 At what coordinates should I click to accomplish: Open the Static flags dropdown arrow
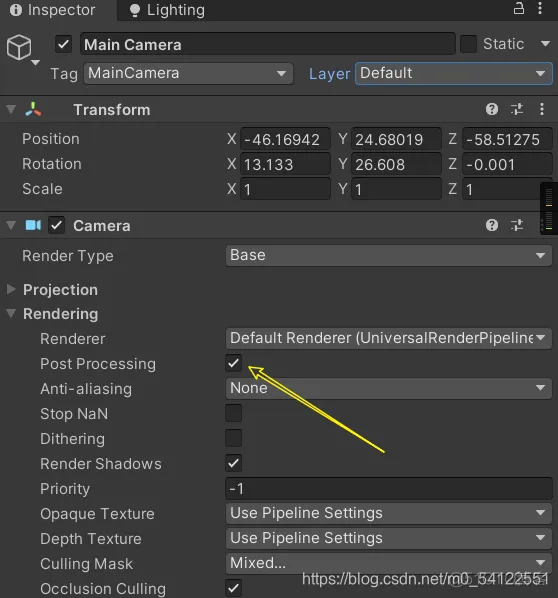[x=545, y=44]
